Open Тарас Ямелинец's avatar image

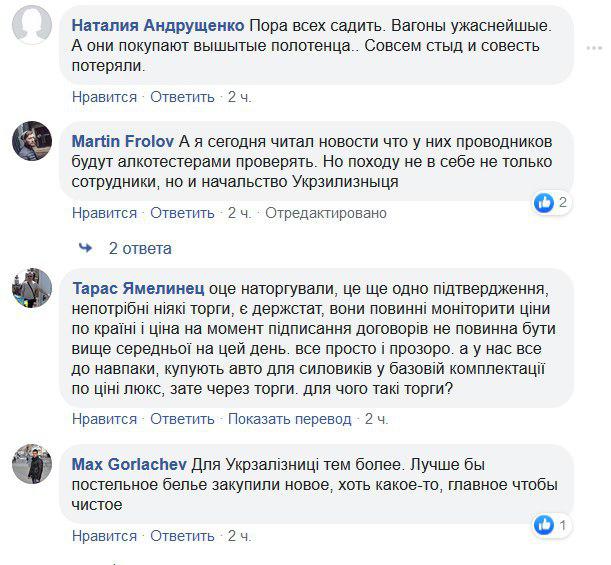[32, 288]
